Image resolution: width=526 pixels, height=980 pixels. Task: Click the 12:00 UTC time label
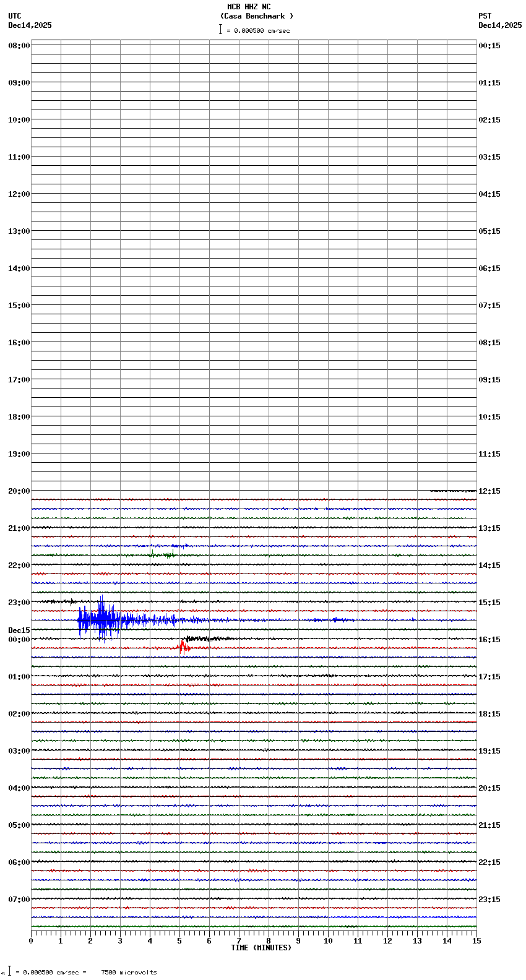[x=19, y=194]
